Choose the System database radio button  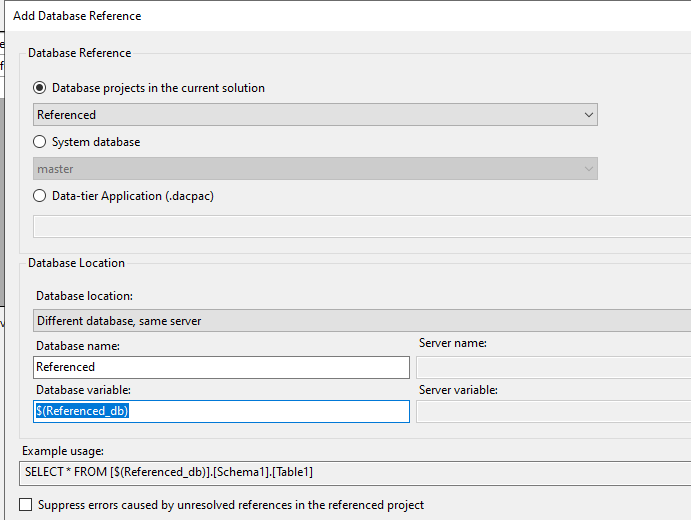point(41,142)
